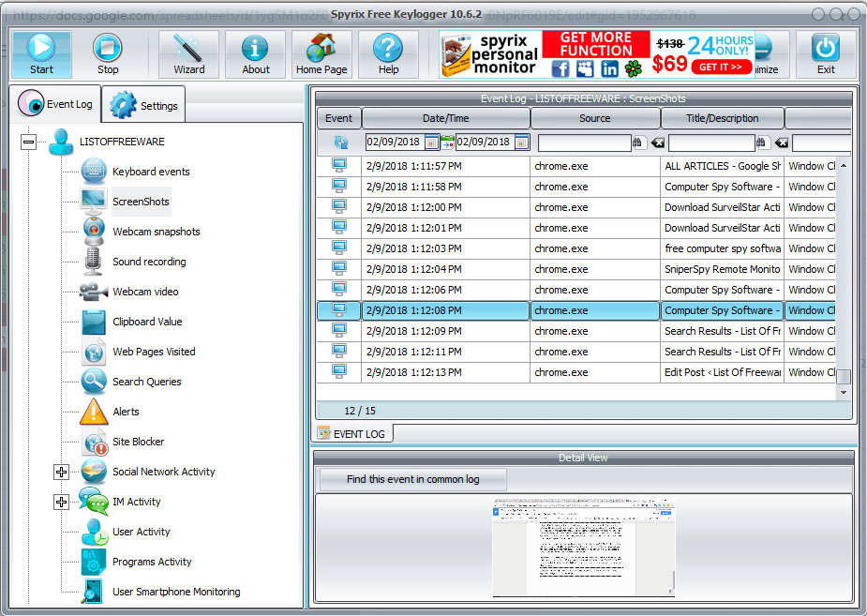Go to Home Page
The height and width of the screenshot is (616, 867).
(x=321, y=54)
